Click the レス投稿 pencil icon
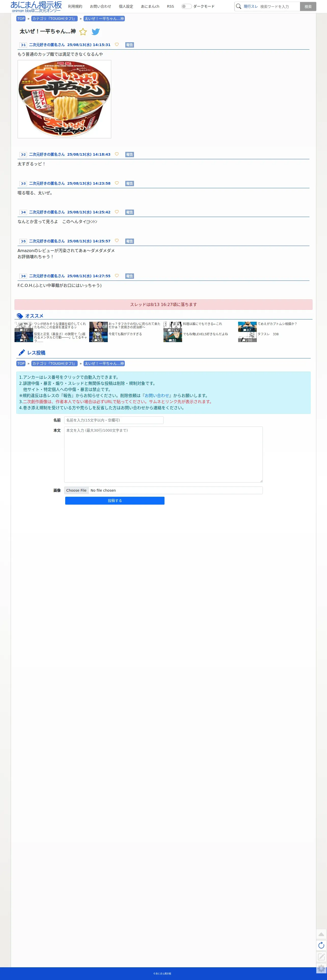 point(22,353)
